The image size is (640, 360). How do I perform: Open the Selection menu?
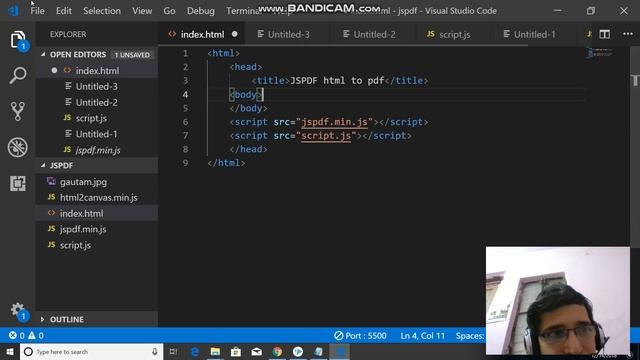[102, 11]
